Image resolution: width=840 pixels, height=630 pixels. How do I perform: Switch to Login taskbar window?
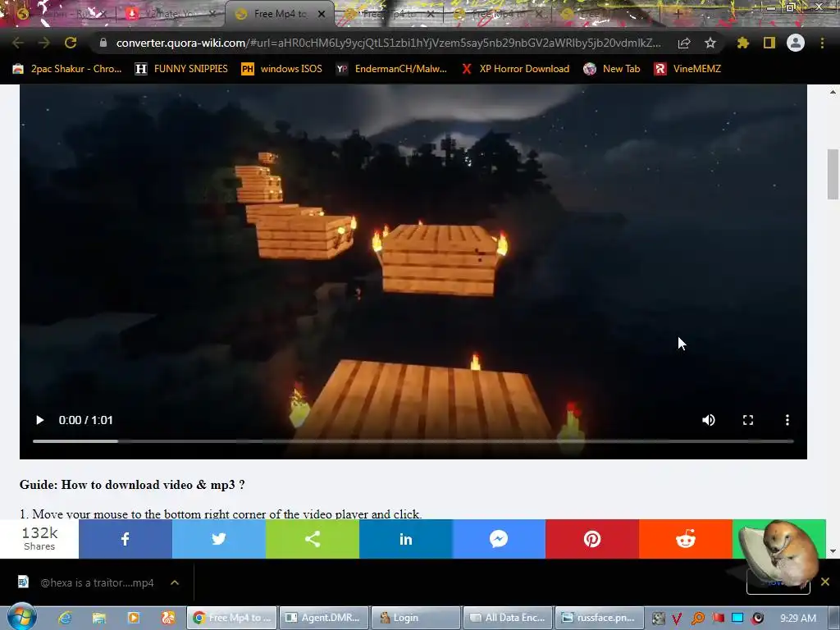point(416,618)
